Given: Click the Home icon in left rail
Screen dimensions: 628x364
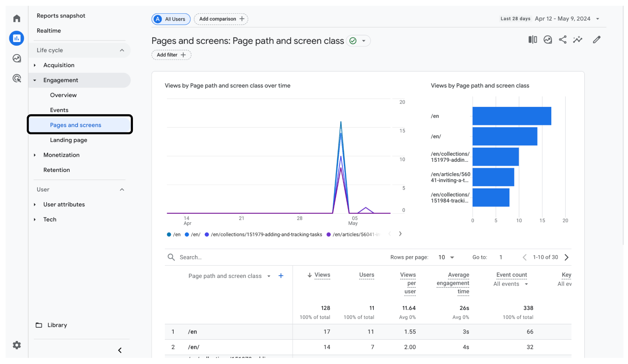Looking at the screenshot, I should tap(17, 18).
